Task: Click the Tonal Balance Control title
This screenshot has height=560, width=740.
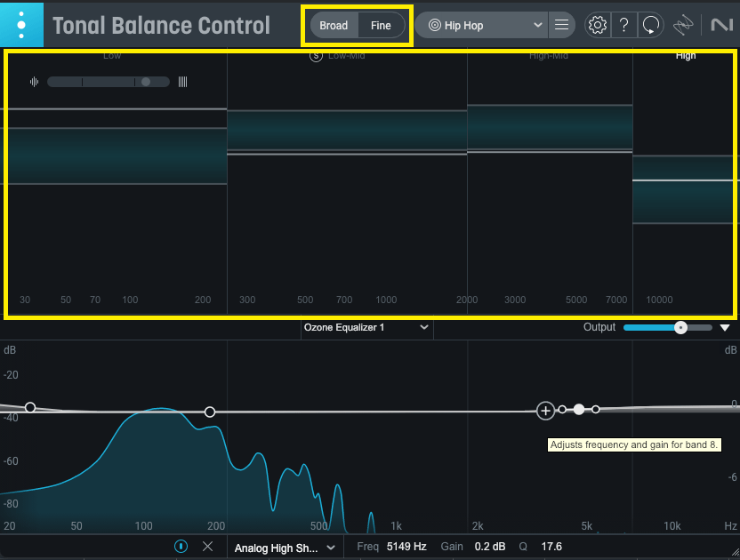Action: 161,26
